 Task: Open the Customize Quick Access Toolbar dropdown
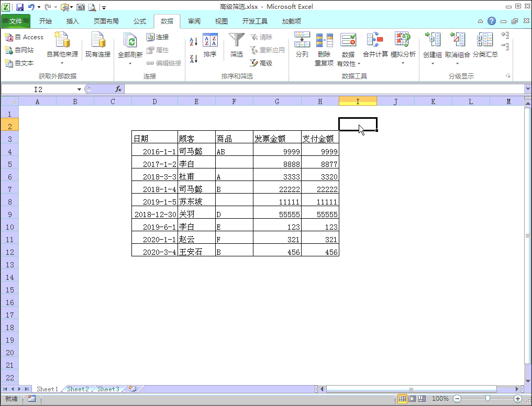[x=104, y=7]
